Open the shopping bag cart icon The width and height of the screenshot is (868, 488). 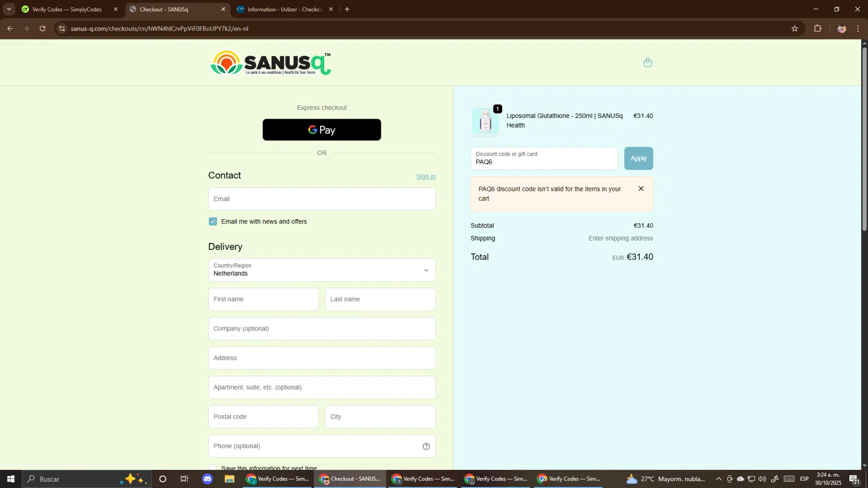(x=648, y=62)
